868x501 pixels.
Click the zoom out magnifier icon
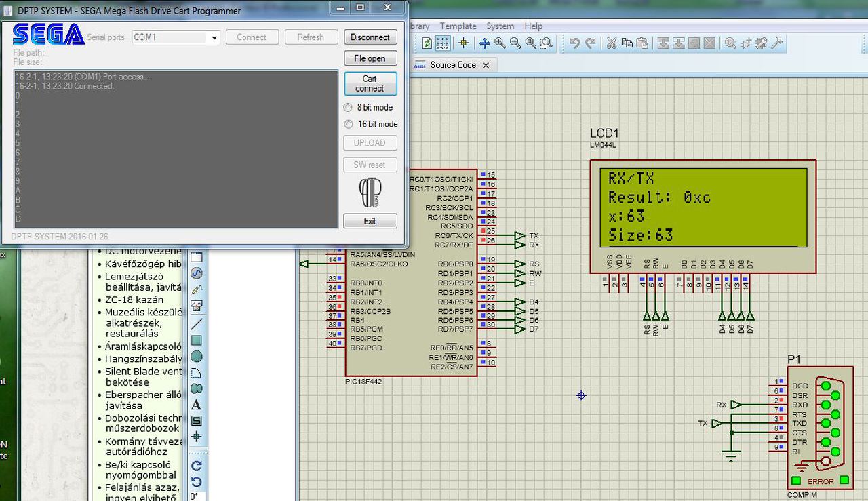coord(515,43)
